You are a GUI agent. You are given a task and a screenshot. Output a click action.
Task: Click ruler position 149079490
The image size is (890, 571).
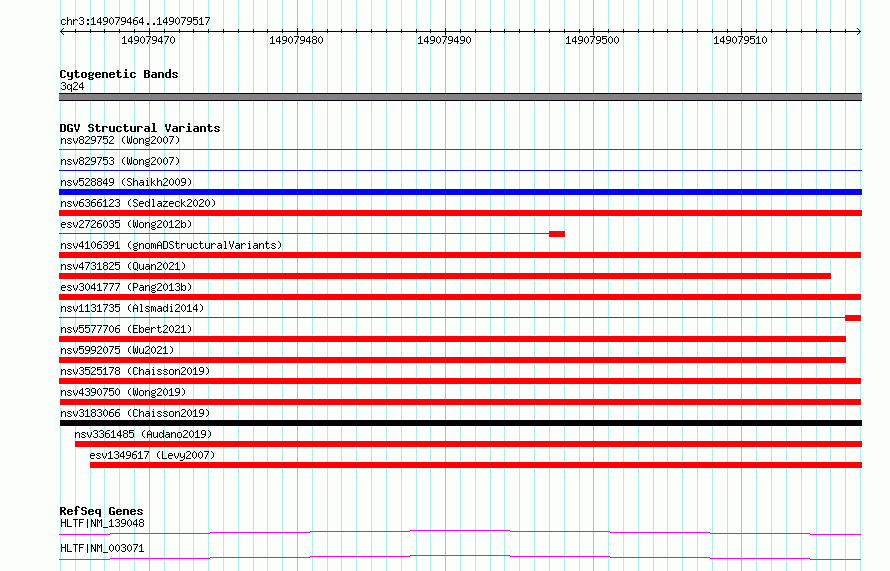444,40
